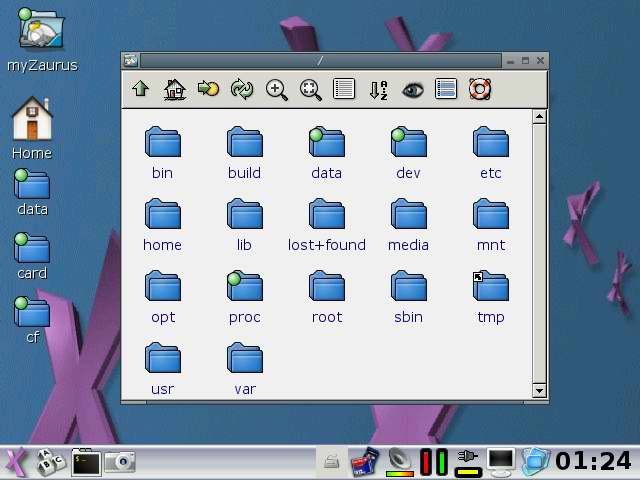Zoom in on file icons
640x480 pixels.
point(277,89)
